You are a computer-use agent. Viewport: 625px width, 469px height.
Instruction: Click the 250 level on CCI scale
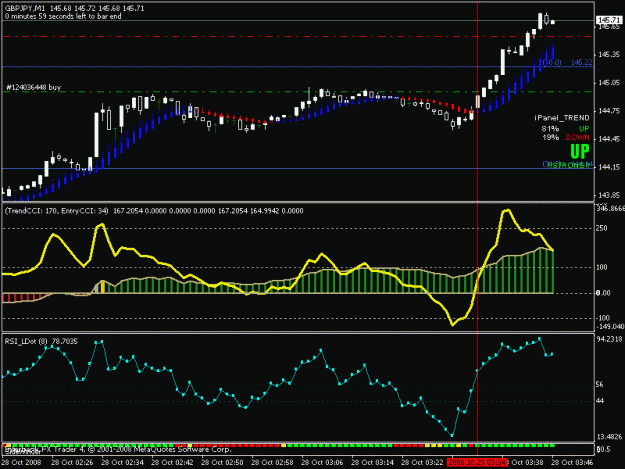pos(602,228)
